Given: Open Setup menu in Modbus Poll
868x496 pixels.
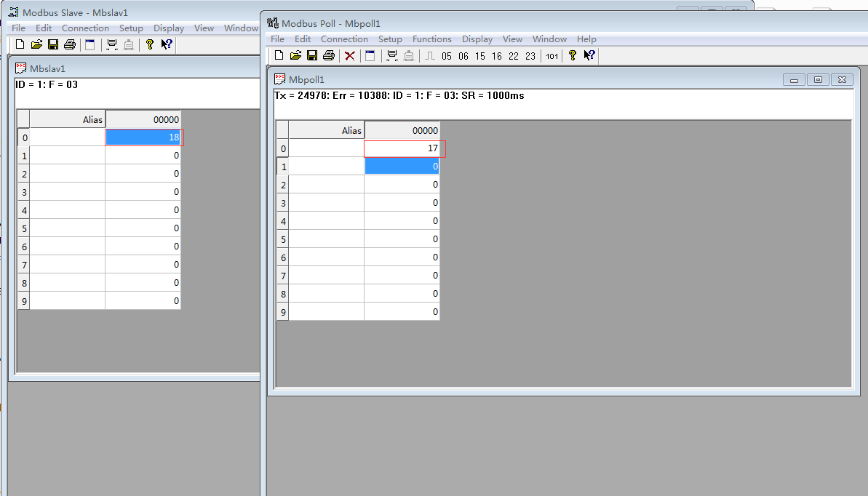Looking at the screenshot, I should (x=390, y=39).
